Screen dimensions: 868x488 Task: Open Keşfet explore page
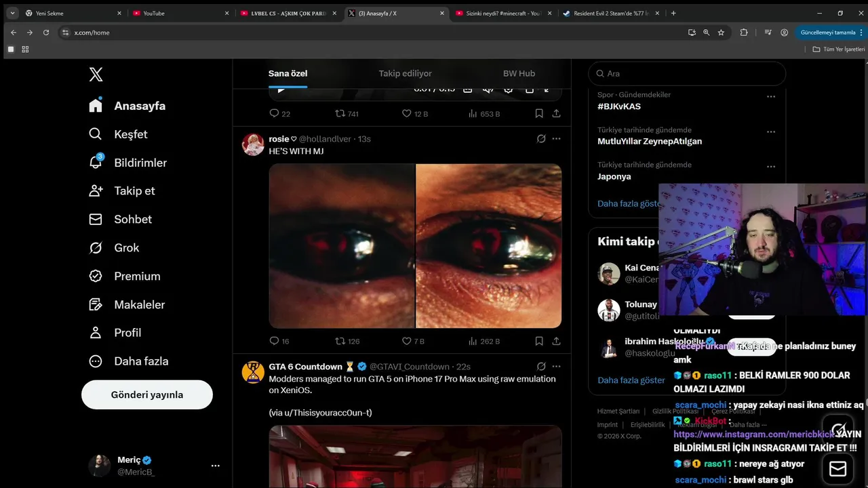(118, 134)
